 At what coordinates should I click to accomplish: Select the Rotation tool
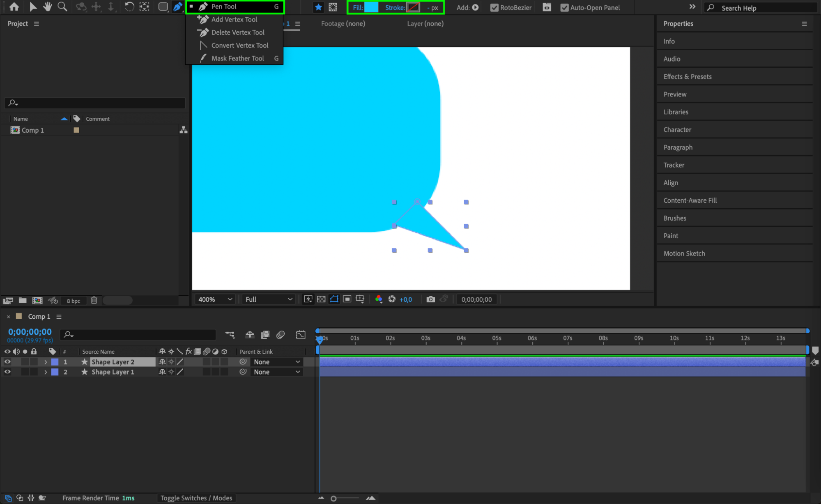[x=129, y=7]
